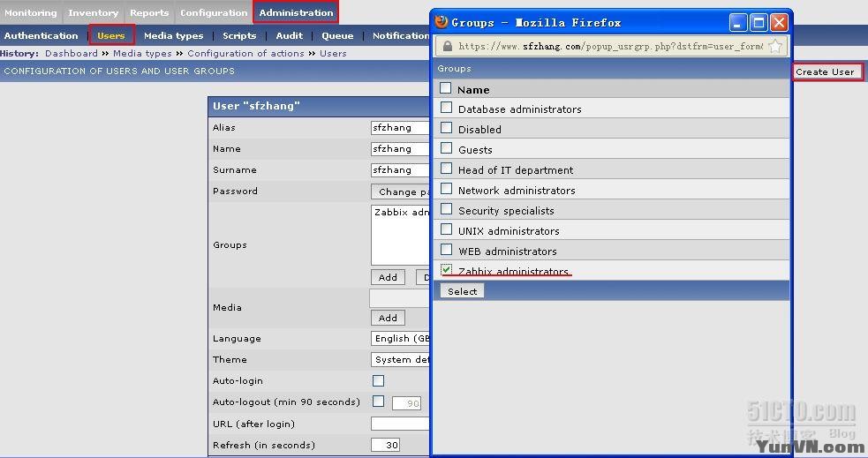Open Configuration of actions history link

(245, 53)
